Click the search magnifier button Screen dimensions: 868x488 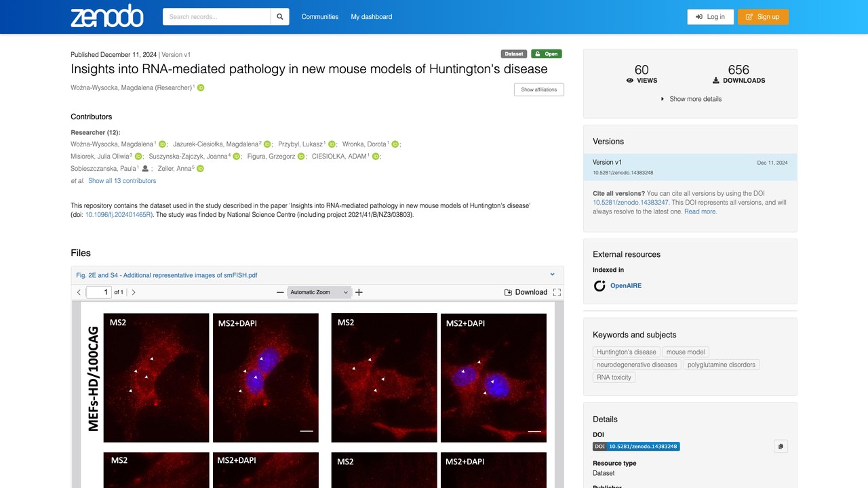[x=280, y=17]
